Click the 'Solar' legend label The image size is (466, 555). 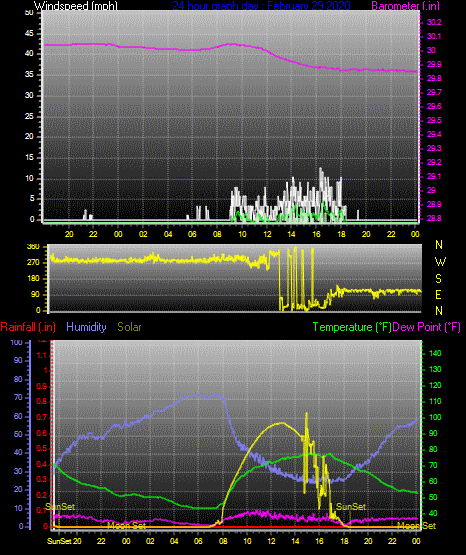coord(130,327)
